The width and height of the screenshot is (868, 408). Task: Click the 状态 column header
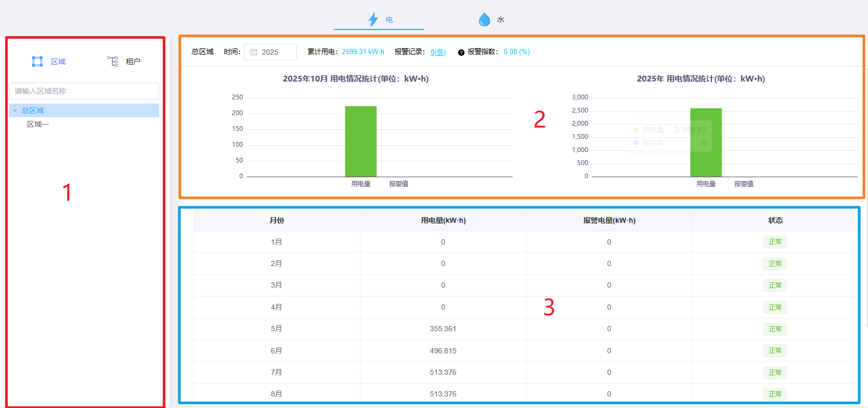pos(776,220)
